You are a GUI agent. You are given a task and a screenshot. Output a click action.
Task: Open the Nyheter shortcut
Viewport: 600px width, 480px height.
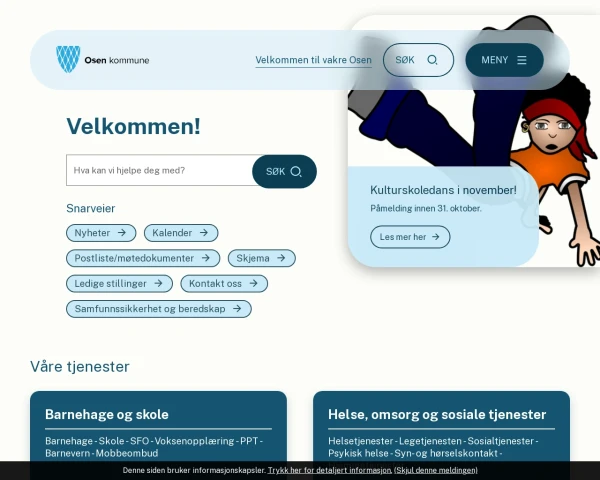click(x=101, y=233)
